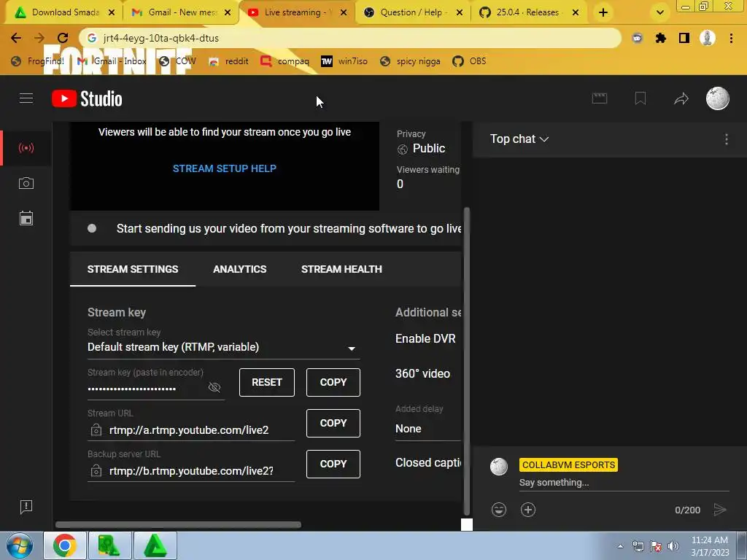Open the channel account avatar in Studio
The image size is (747, 560).
pyautogui.click(x=718, y=98)
